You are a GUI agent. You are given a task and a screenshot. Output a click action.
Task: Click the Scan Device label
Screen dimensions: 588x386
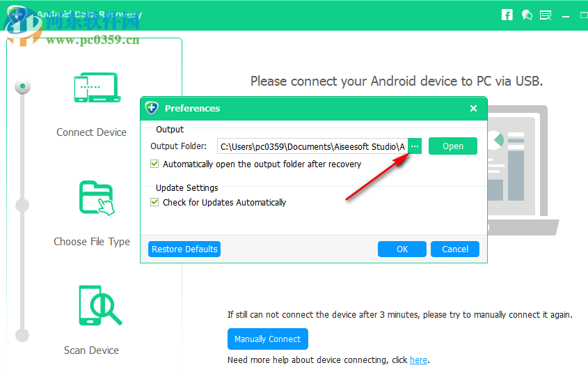pos(91,350)
